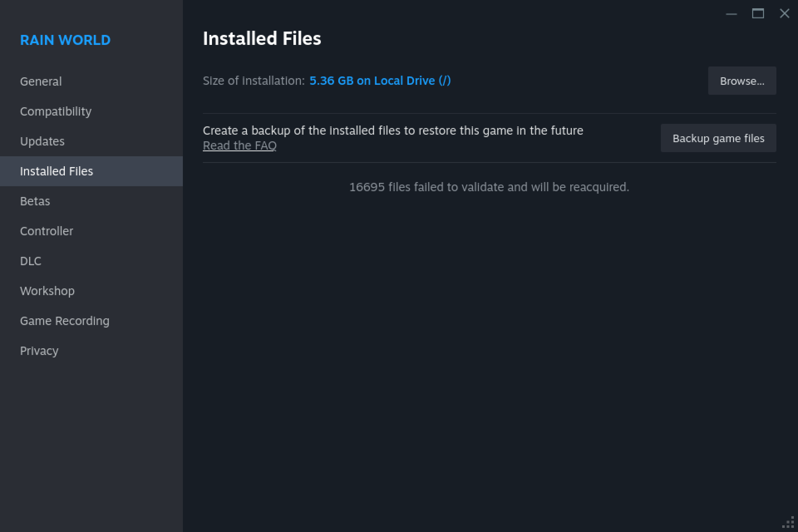The height and width of the screenshot is (532, 798).
Task: Click the 5.36 GB on Local Drive link
Action: pos(380,81)
